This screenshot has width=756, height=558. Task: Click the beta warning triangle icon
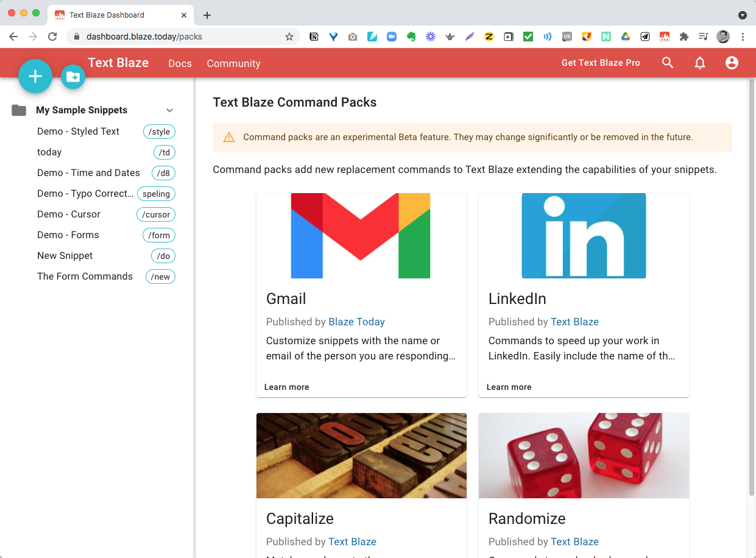click(229, 137)
